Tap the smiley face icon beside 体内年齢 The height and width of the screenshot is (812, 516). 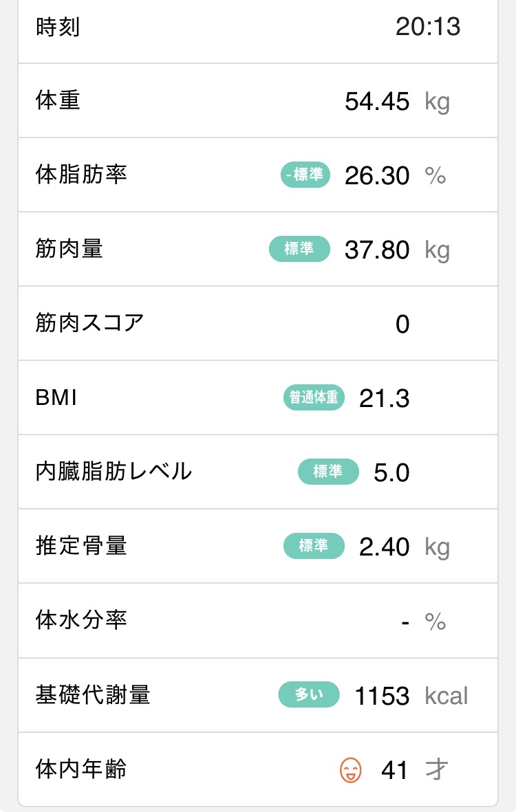[351, 769]
